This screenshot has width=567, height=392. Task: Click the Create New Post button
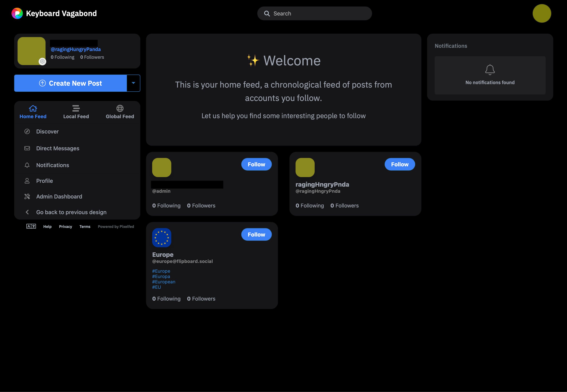[71, 83]
